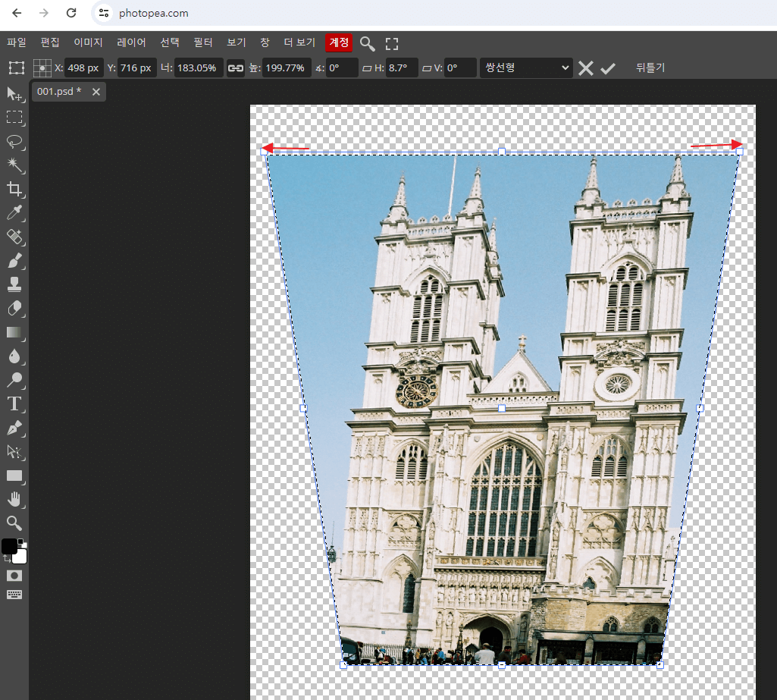Open the 파일 menu
777x700 pixels.
point(17,42)
